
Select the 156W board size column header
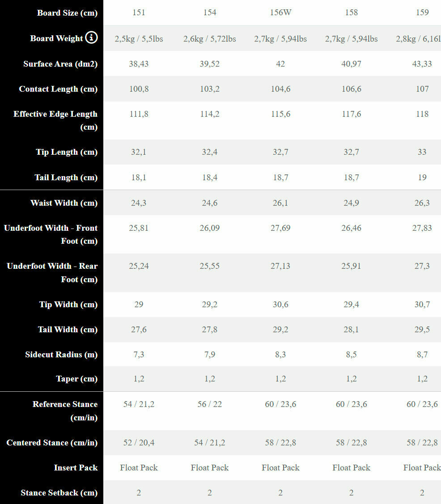280,13
